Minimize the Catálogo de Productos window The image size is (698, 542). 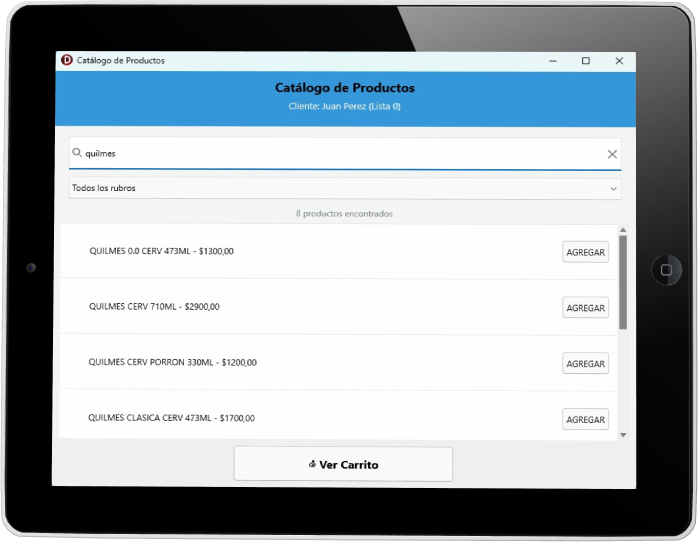pyautogui.click(x=553, y=61)
